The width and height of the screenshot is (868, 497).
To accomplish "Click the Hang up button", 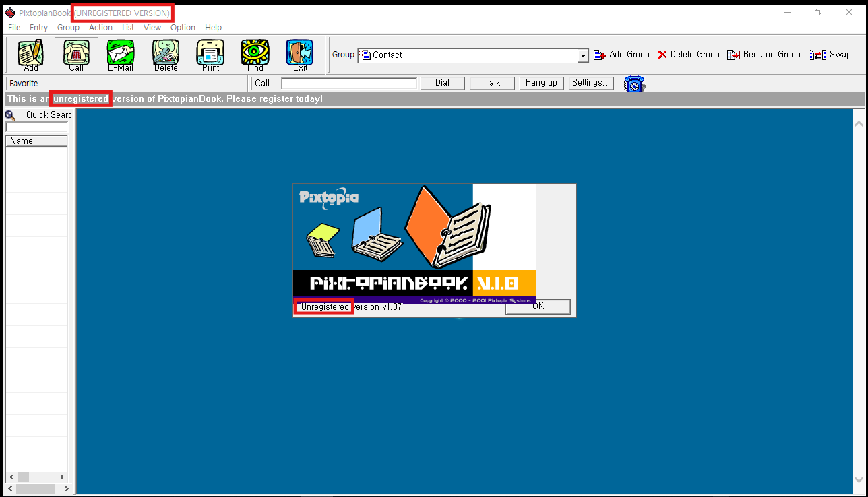I will click(541, 83).
